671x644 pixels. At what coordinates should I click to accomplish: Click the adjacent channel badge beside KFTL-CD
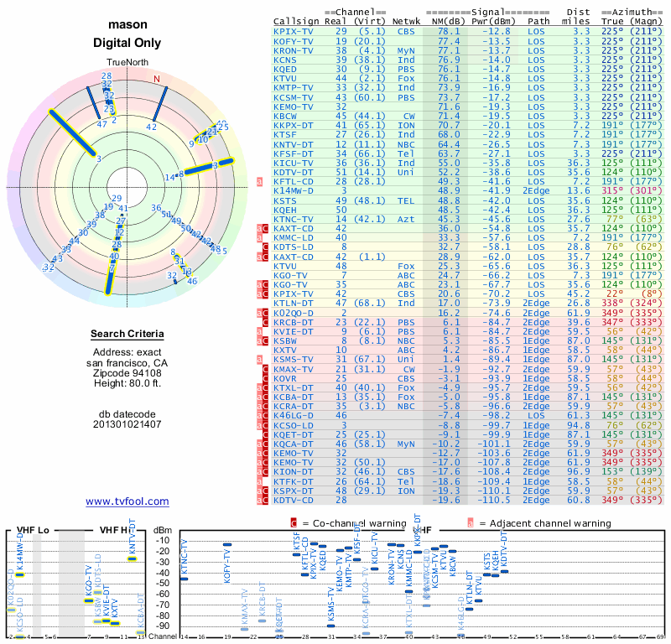click(x=259, y=181)
